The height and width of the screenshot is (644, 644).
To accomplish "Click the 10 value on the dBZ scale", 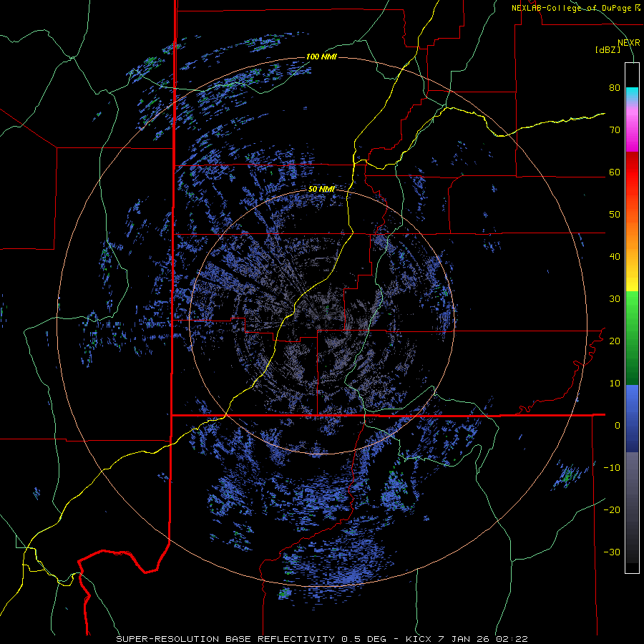I will coord(615,384).
